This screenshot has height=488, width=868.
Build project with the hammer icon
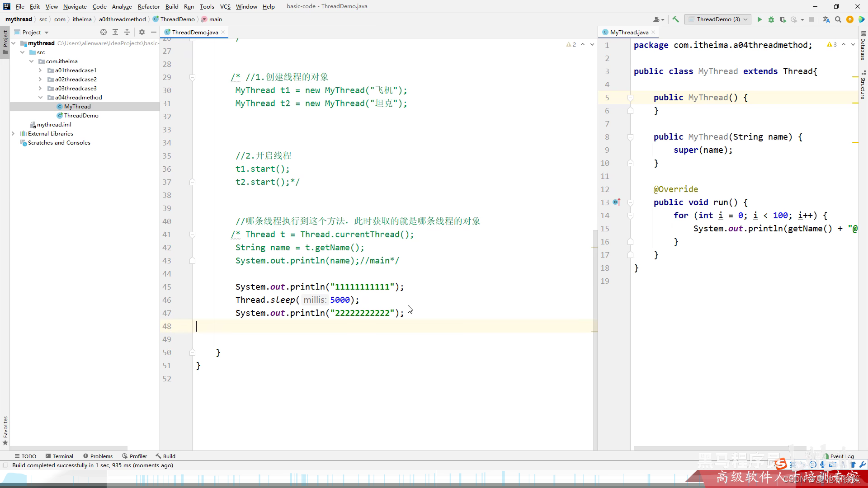[x=675, y=19]
